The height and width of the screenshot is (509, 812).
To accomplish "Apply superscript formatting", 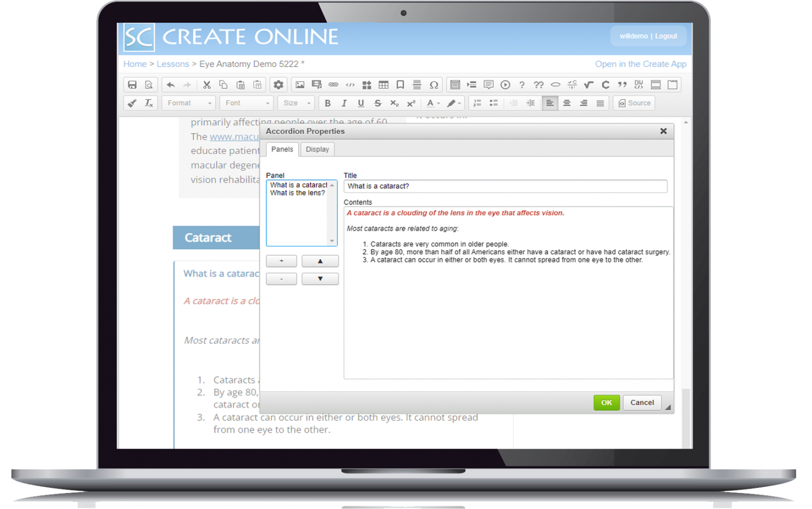I will pyautogui.click(x=411, y=103).
